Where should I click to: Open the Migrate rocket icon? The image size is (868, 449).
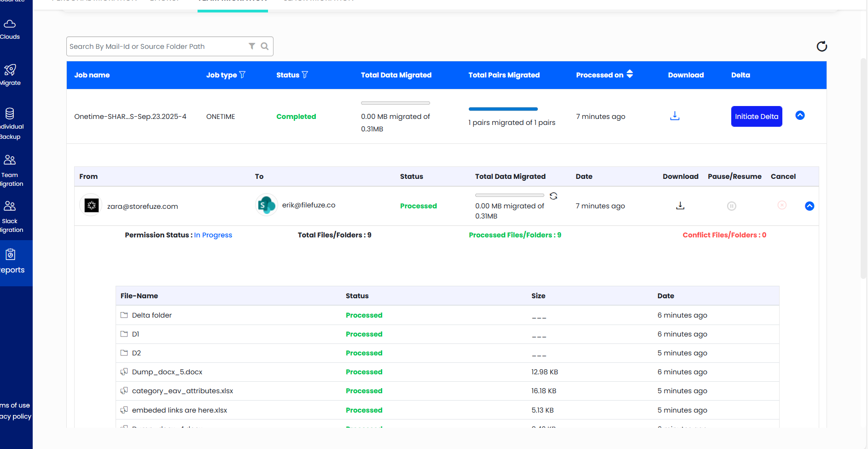coord(10,70)
